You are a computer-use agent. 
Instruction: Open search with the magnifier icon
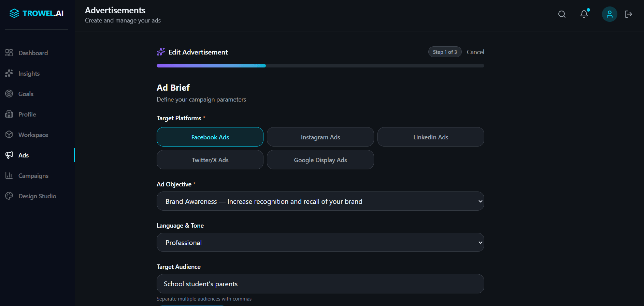[x=562, y=14]
